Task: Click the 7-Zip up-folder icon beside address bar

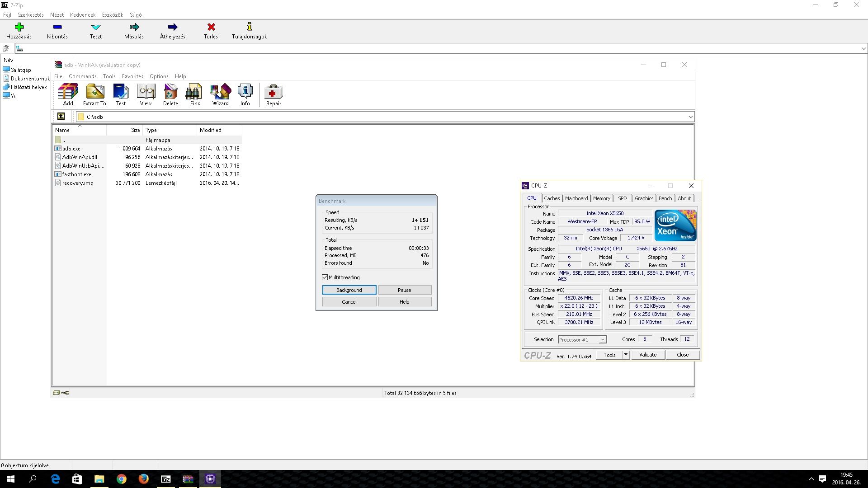Action: point(6,48)
